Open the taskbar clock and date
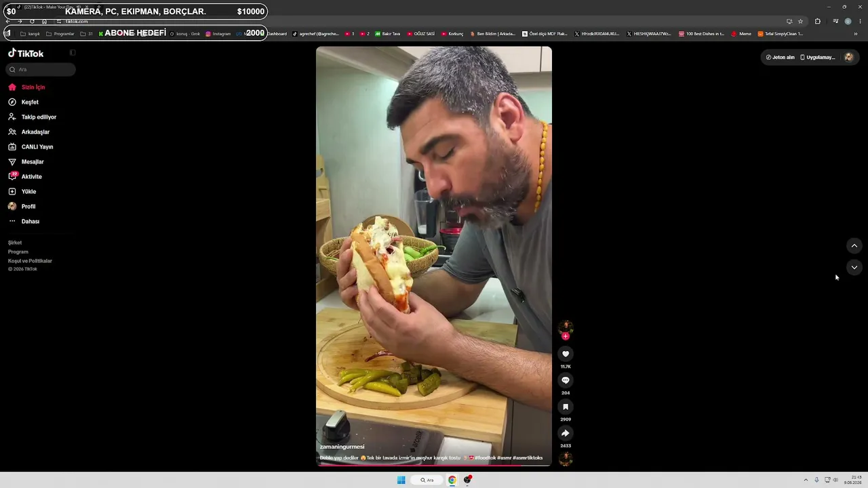This screenshot has height=488, width=868. point(852,480)
